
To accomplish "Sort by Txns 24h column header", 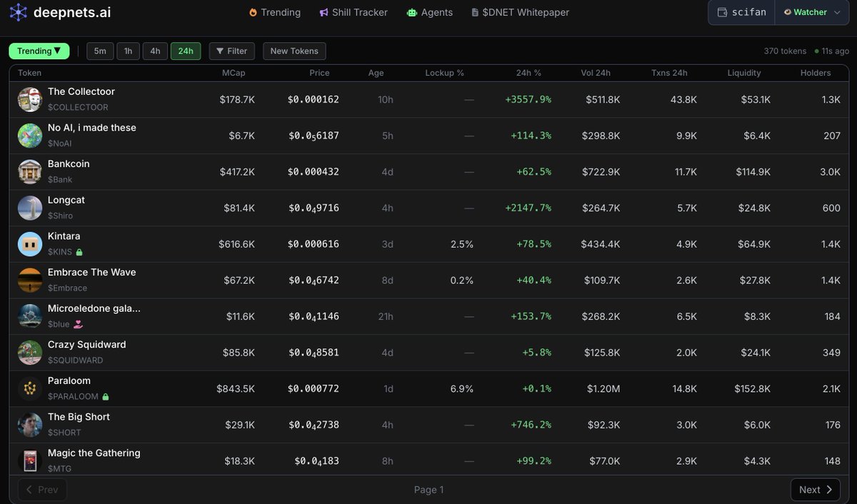I will coord(669,73).
